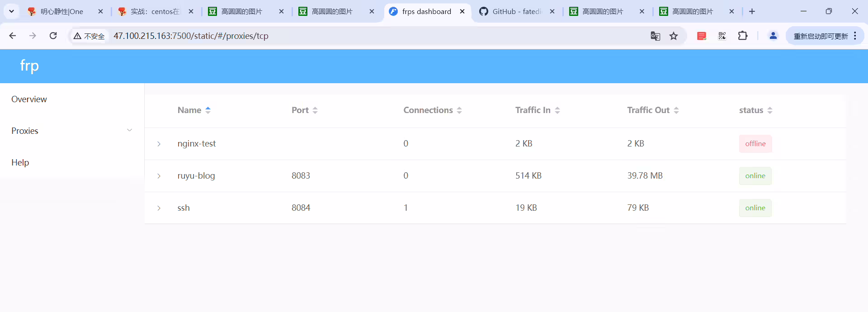The height and width of the screenshot is (312, 868).
Task: Click the translate page icon
Action: 655,36
